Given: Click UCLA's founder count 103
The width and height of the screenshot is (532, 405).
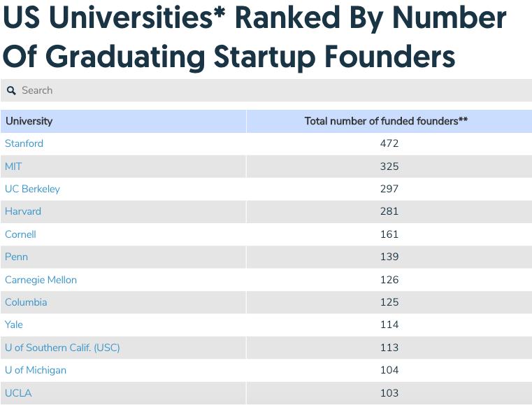Looking at the screenshot, I should 389,393.
